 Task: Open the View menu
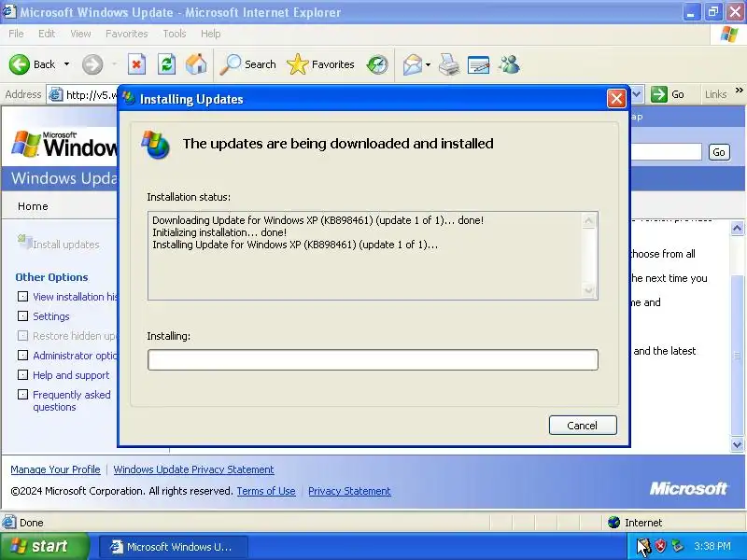point(80,34)
